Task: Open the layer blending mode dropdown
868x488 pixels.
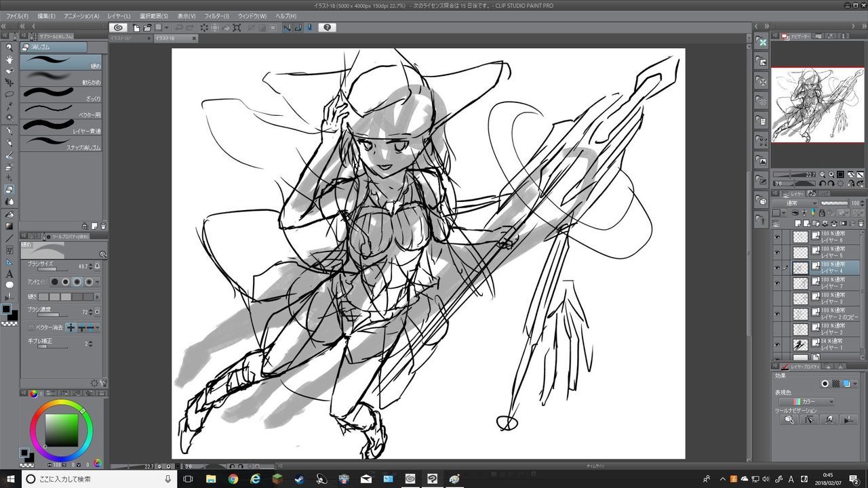Action: click(796, 203)
